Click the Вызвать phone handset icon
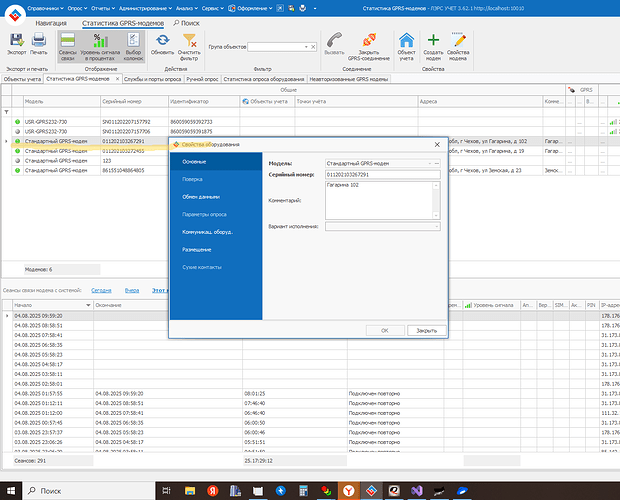The height and width of the screenshot is (500, 620). pyautogui.click(x=334, y=40)
